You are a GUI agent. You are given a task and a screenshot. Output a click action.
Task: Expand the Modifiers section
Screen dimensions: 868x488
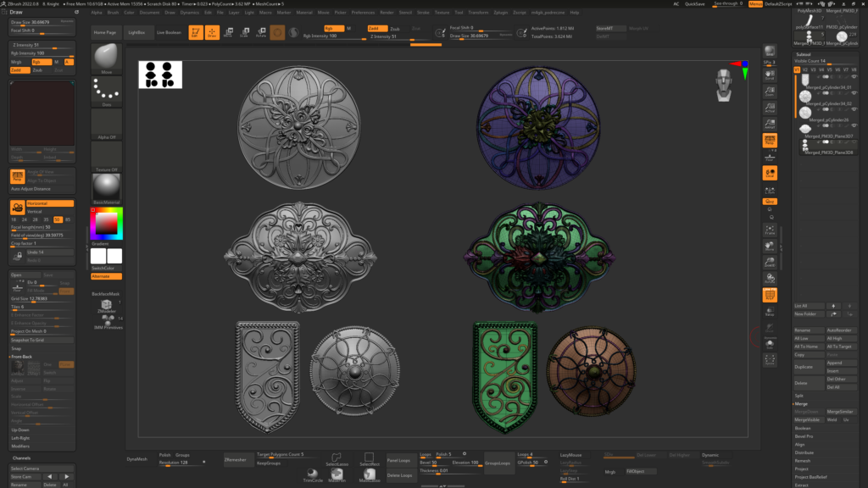[20, 446]
